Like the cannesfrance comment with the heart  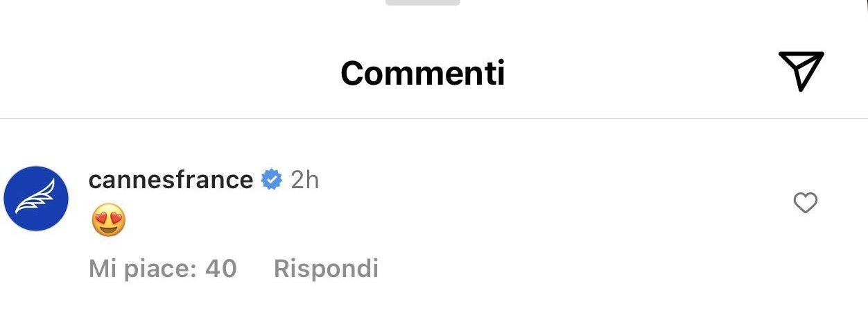pos(805,203)
